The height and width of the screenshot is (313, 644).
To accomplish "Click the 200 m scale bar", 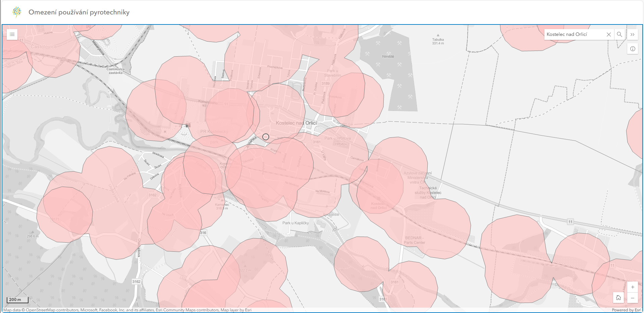I will tap(17, 300).
